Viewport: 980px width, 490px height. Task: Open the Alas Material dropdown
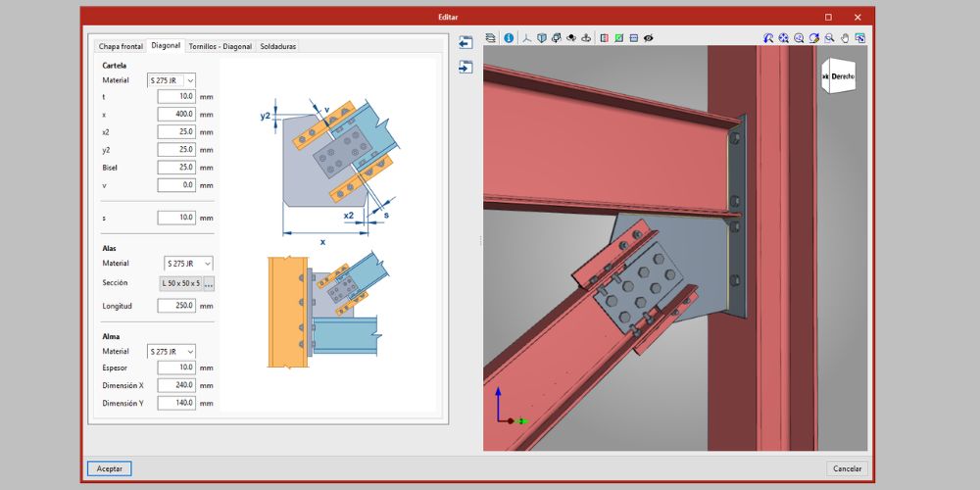[188, 264]
